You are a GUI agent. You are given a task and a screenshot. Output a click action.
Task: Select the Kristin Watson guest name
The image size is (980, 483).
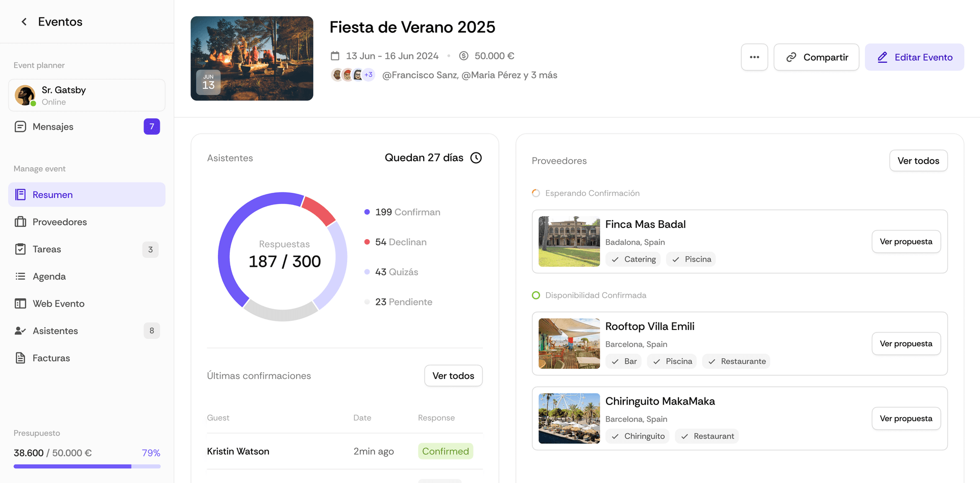(238, 451)
